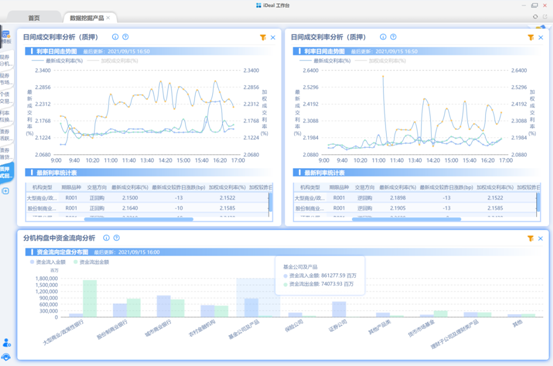Open help icon in the 2.3400-axis rate panel
The height and width of the screenshot is (366, 553).
[x=126, y=37]
